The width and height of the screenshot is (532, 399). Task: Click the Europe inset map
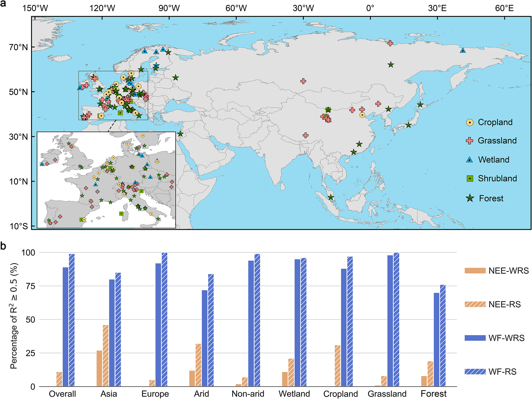[106, 180]
